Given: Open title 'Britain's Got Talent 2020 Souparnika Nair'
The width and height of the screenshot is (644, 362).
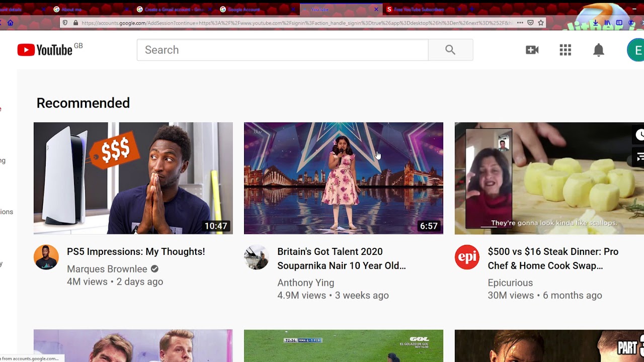Looking at the screenshot, I should tap(342, 258).
